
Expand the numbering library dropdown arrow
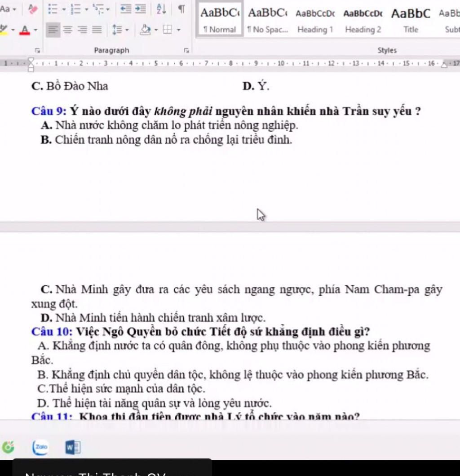pyautogui.click(x=87, y=9)
